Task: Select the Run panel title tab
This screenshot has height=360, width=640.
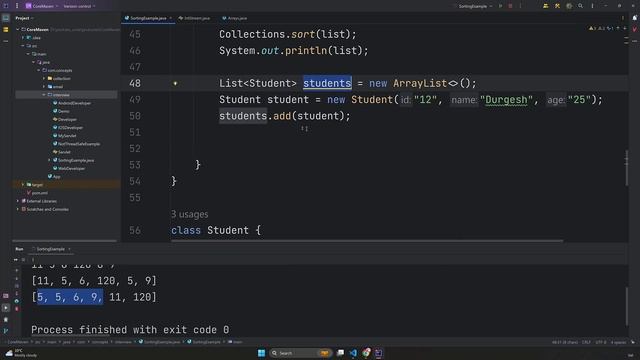Action: 19,249
